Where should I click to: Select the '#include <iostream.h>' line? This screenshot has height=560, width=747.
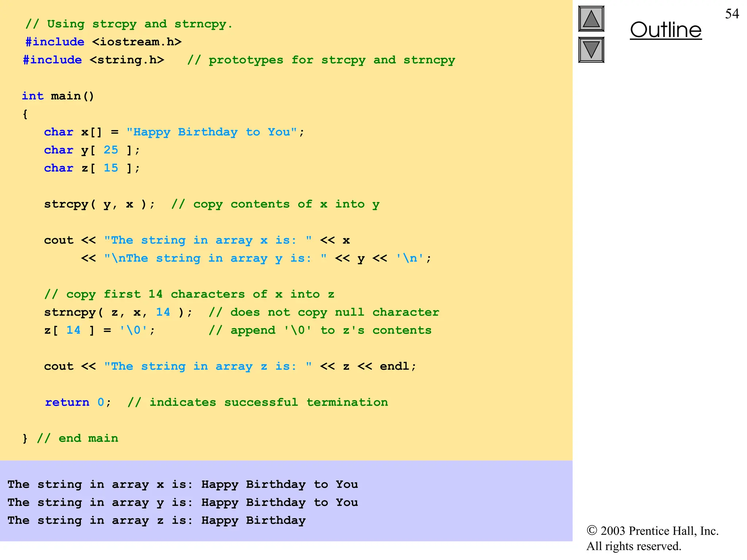click(x=104, y=42)
